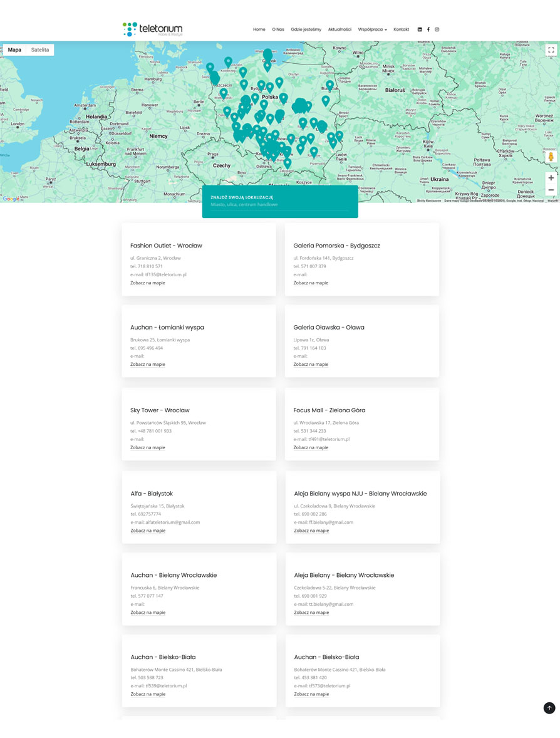This screenshot has width=560, height=738.
Task: Click Zobacz na mapie for Sky Tower Wrocław
Action: [x=147, y=447]
